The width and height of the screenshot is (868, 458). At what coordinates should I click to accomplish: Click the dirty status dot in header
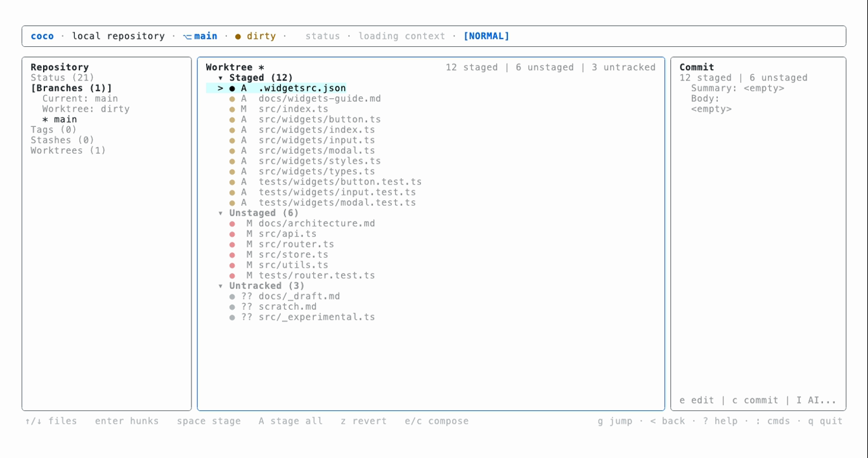point(238,37)
